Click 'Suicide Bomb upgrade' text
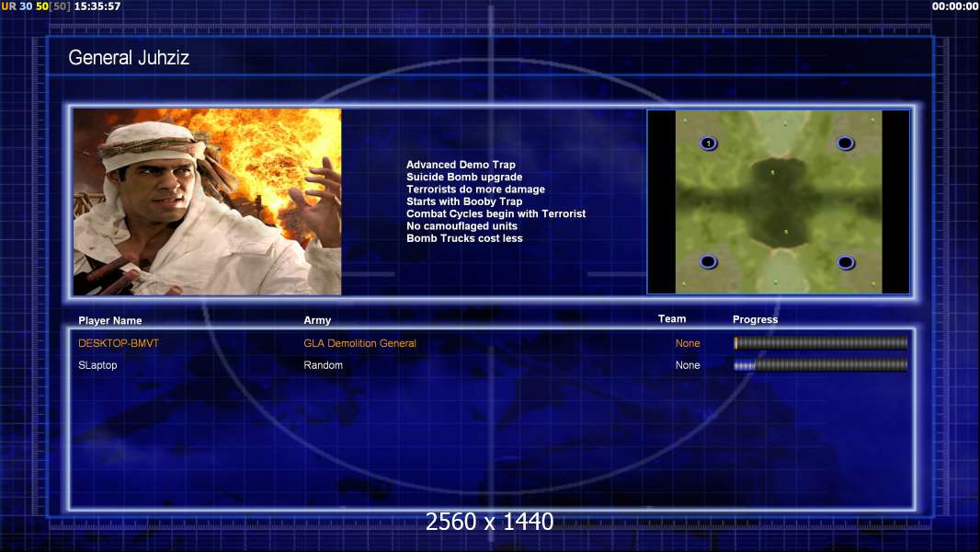980x552 pixels. coord(464,177)
